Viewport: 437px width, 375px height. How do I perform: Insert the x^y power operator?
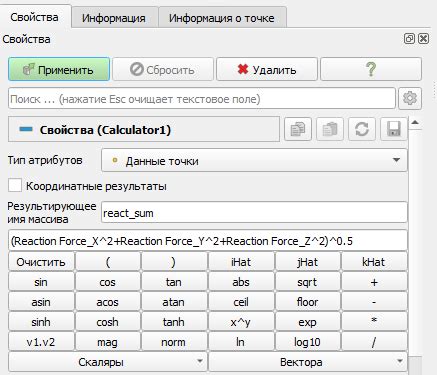[x=241, y=322]
